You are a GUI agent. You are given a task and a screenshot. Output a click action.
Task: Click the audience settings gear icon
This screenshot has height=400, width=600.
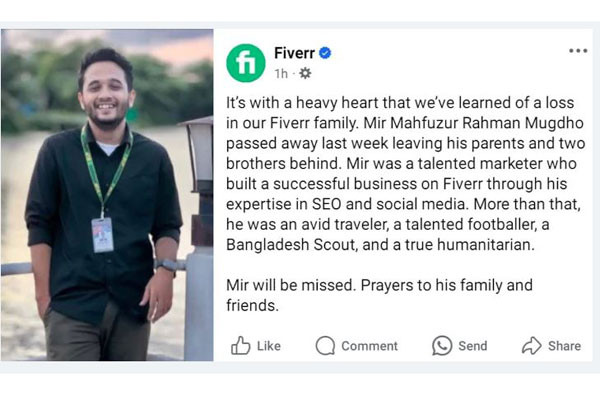(305, 73)
